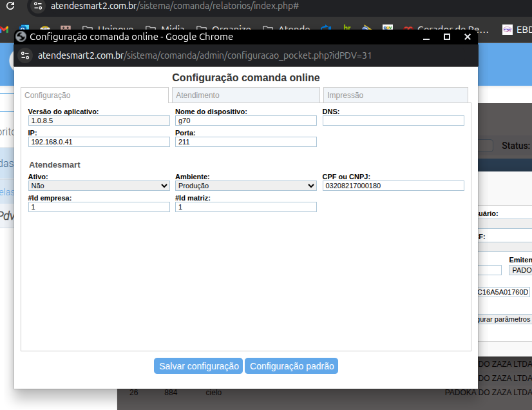Click the Emitente PADO field in background

(520, 270)
